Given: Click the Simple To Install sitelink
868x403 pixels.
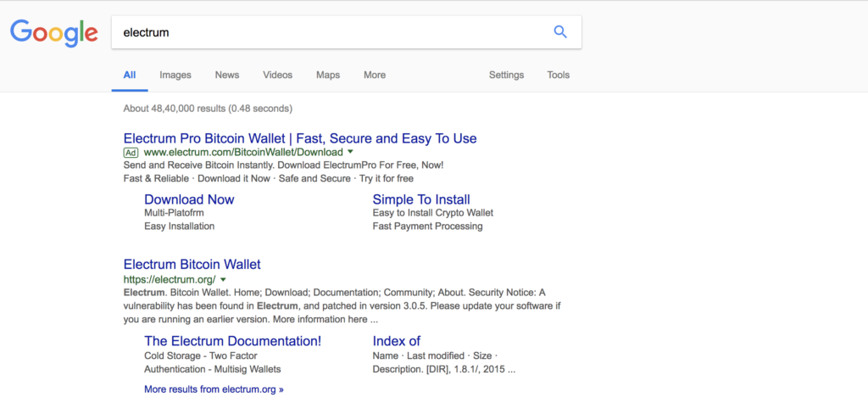Looking at the screenshot, I should (421, 199).
